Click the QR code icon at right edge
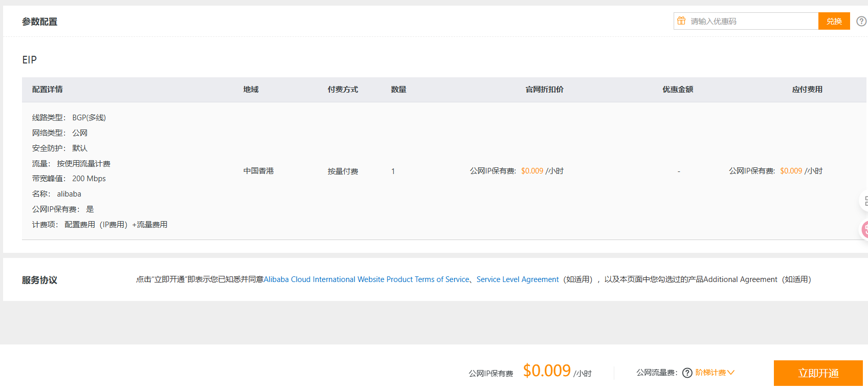Screen dimensions: 868x390 (x=865, y=201)
